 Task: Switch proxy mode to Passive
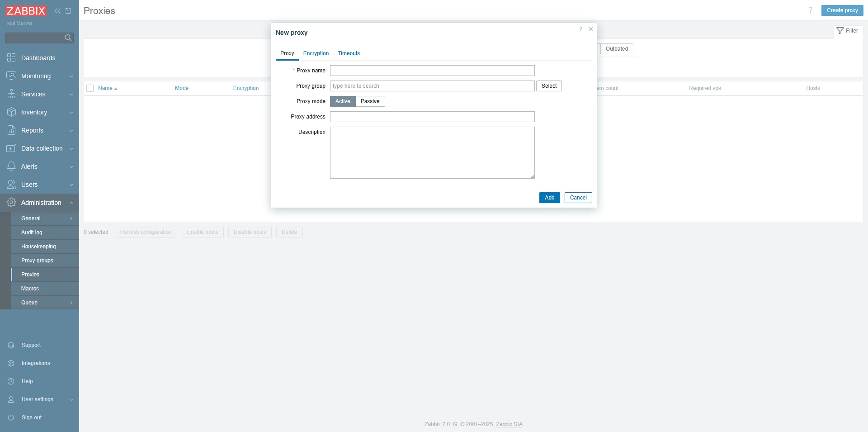coord(370,101)
